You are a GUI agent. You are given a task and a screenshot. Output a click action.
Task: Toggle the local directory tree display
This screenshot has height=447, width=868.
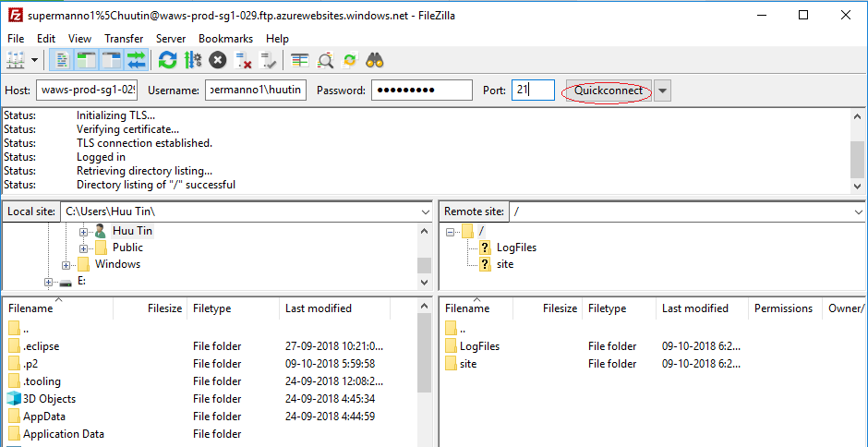(x=87, y=60)
